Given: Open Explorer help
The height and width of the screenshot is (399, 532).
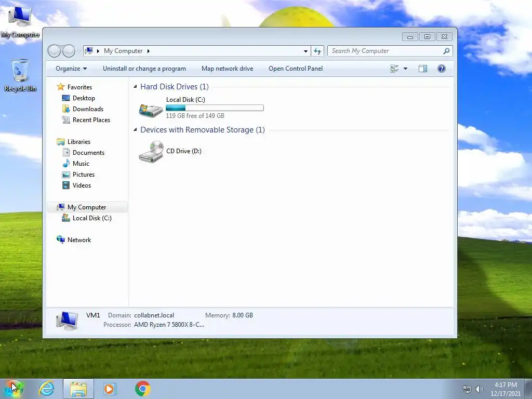Looking at the screenshot, I should click(442, 69).
